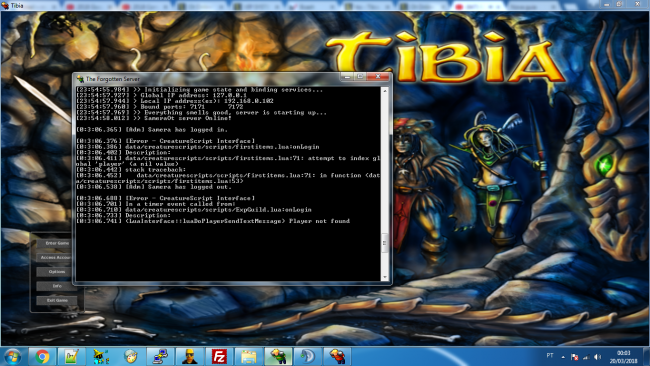Open the network status tray icon
Viewport: 650px width, 366px height.
pyautogui.click(x=586, y=356)
